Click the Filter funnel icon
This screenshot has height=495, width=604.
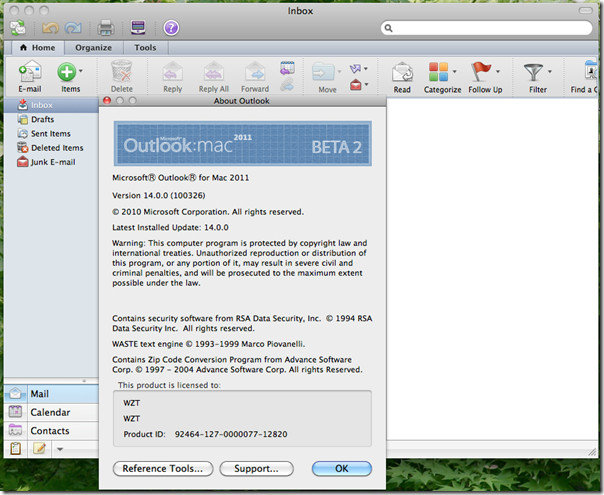coord(534,72)
